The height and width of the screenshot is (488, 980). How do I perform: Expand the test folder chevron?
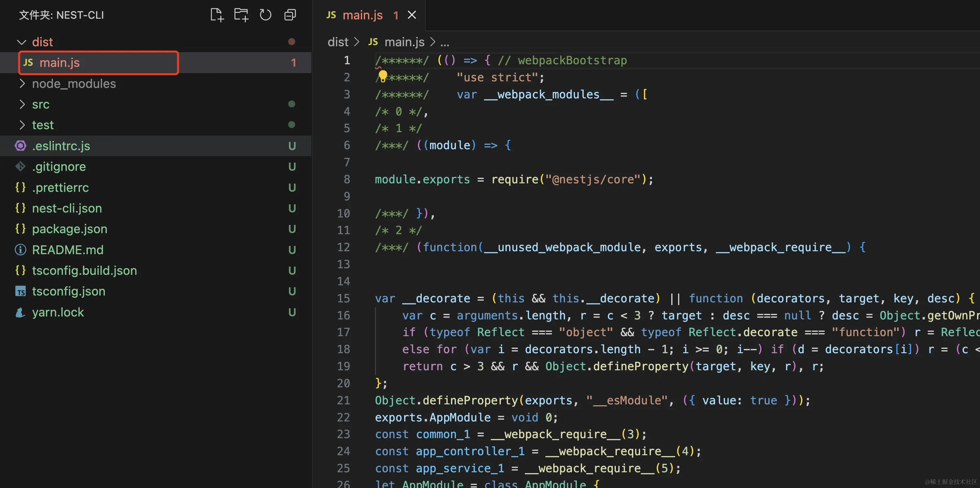(22, 125)
